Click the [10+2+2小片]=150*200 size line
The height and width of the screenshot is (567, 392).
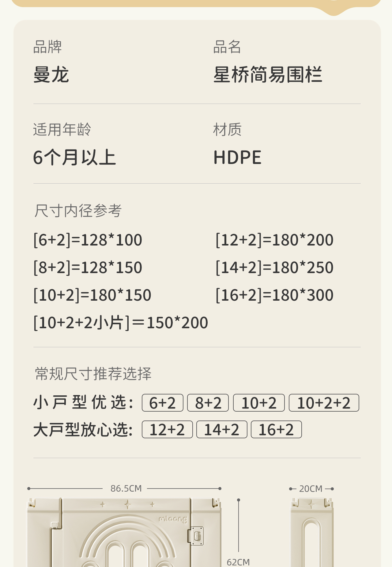coord(121,322)
